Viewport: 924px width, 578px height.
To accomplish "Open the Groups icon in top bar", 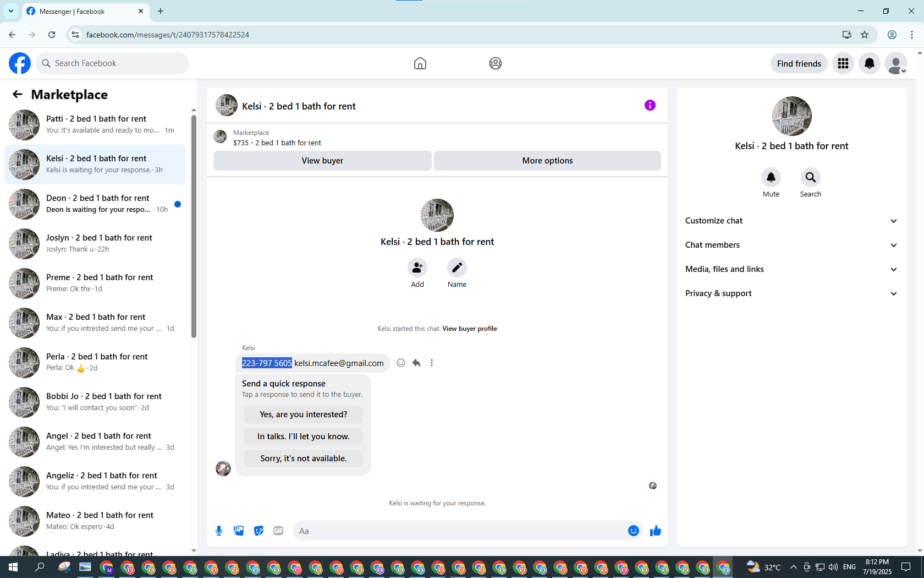I will pos(496,63).
